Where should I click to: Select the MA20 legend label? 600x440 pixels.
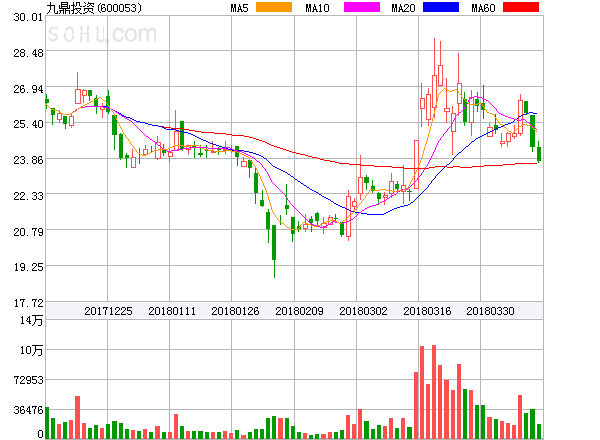[403, 8]
